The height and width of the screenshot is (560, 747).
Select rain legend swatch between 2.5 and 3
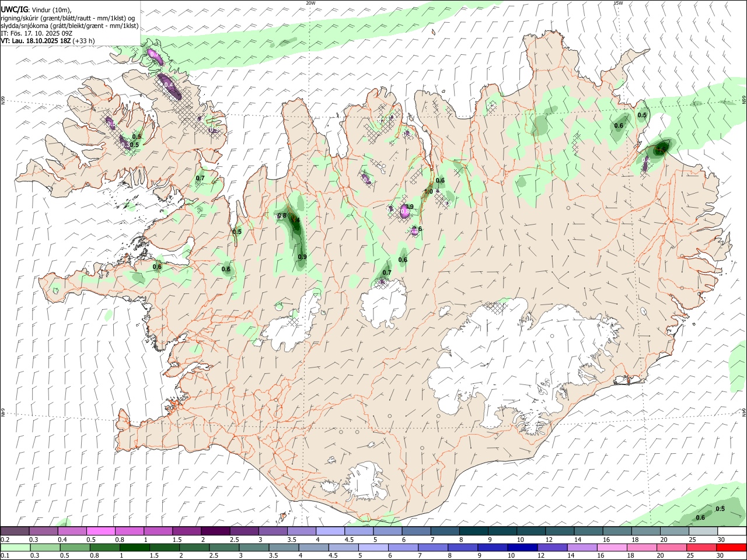(x=224, y=547)
